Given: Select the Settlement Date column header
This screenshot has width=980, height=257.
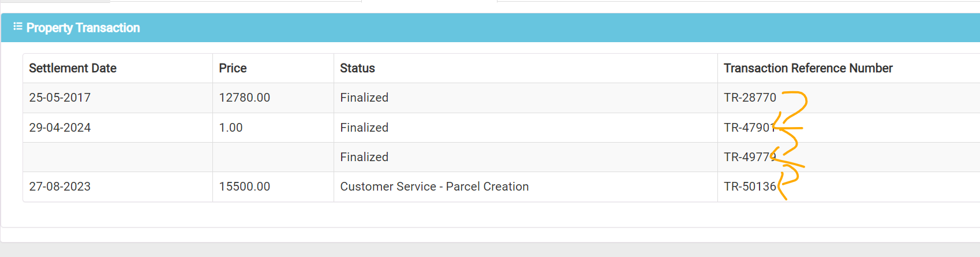Looking at the screenshot, I should coord(73,68).
